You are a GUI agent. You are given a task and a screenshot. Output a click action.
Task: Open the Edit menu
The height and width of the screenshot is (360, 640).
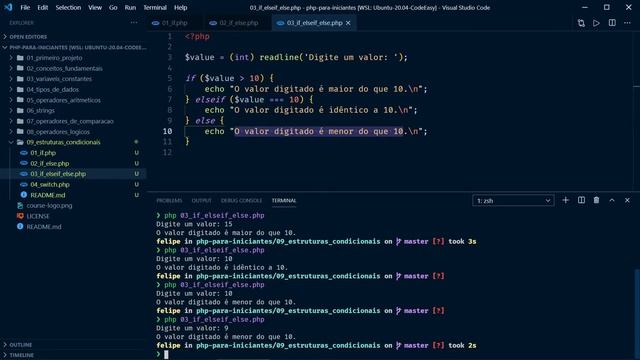[x=42, y=7]
